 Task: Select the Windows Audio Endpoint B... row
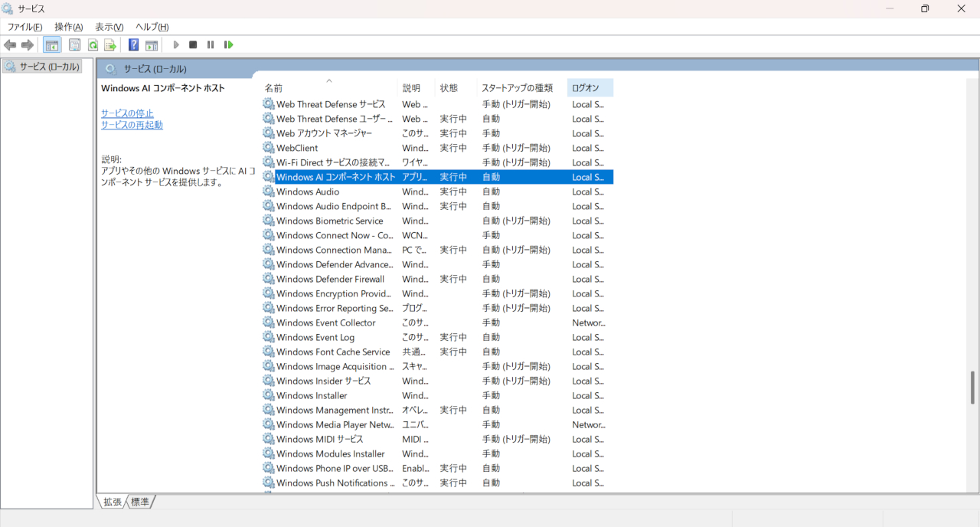point(437,206)
